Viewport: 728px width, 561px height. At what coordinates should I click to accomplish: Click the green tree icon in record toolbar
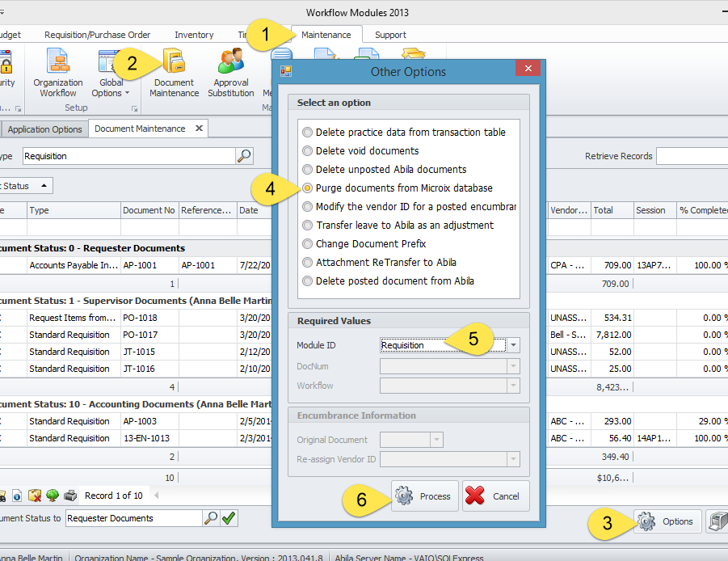53,496
